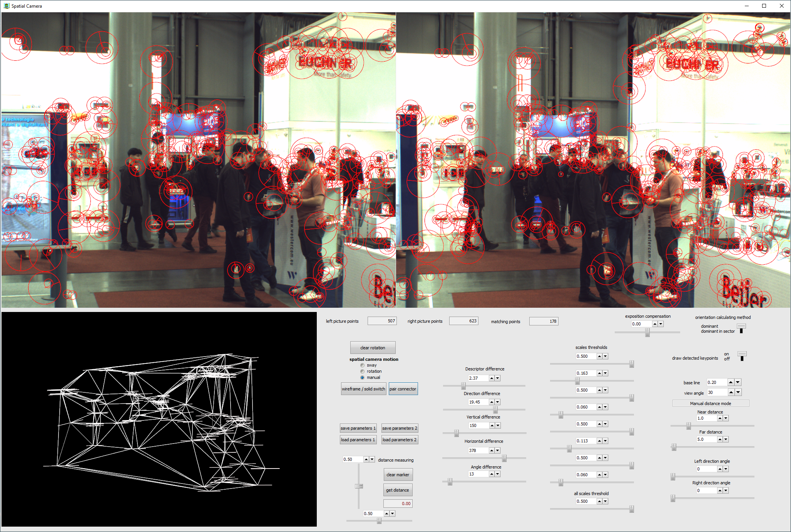Click Vertical difference down arrow

(x=498, y=426)
